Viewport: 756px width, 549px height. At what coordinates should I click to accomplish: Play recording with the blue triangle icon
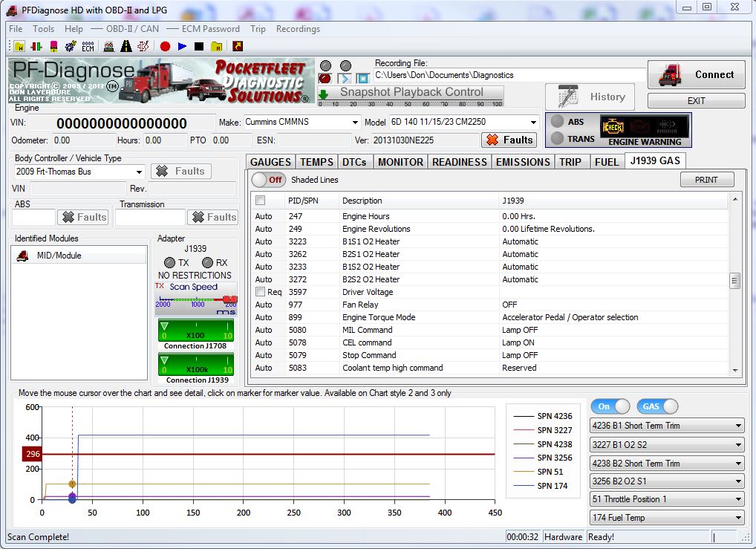[x=182, y=46]
